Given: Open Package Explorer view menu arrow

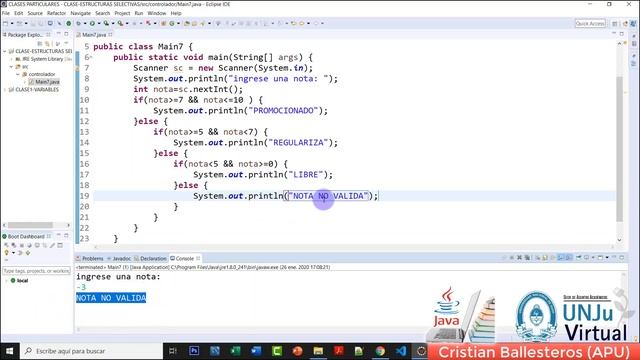Looking at the screenshot, I should tap(66, 43).
